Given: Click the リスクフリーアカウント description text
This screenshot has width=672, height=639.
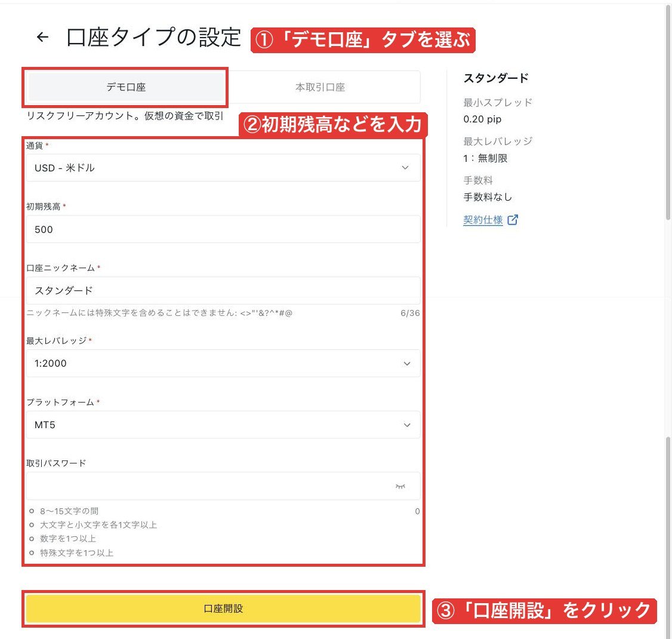Looking at the screenshot, I should point(125,116).
